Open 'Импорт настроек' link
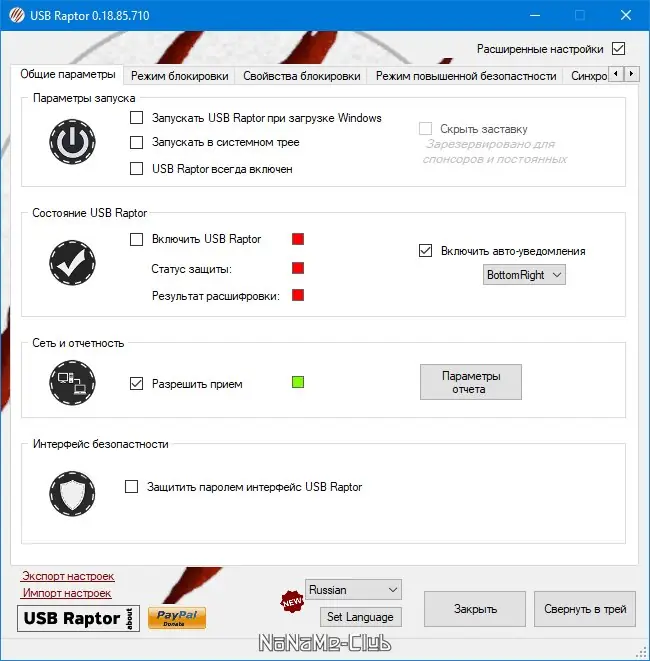650x661 pixels. coord(67,593)
